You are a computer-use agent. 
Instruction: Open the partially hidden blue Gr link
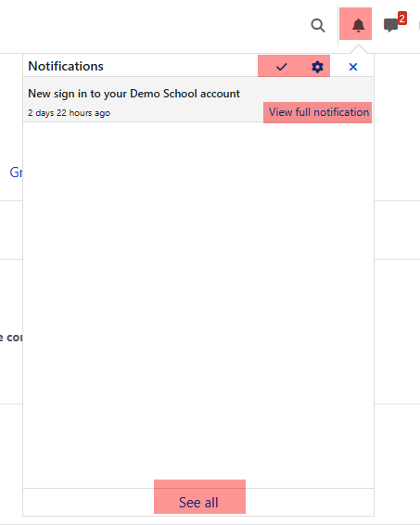tap(16, 173)
